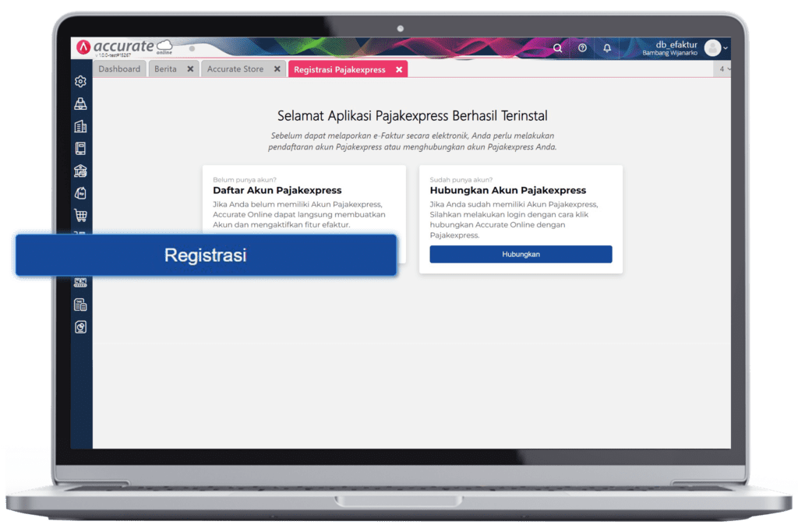
Task: Click the 'Sudah punya akun?' label
Action: tap(461, 179)
